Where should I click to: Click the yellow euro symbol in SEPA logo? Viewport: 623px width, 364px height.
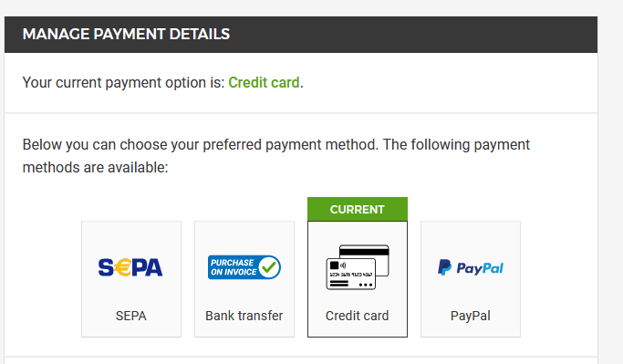pyautogui.click(x=123, y=267)
